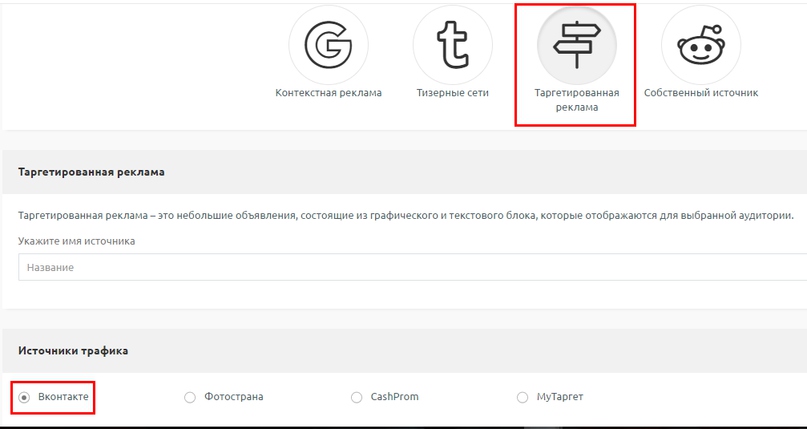Click the 'Источники трафика' section heading
Viewport: 807px width, 429px height.
73,351
